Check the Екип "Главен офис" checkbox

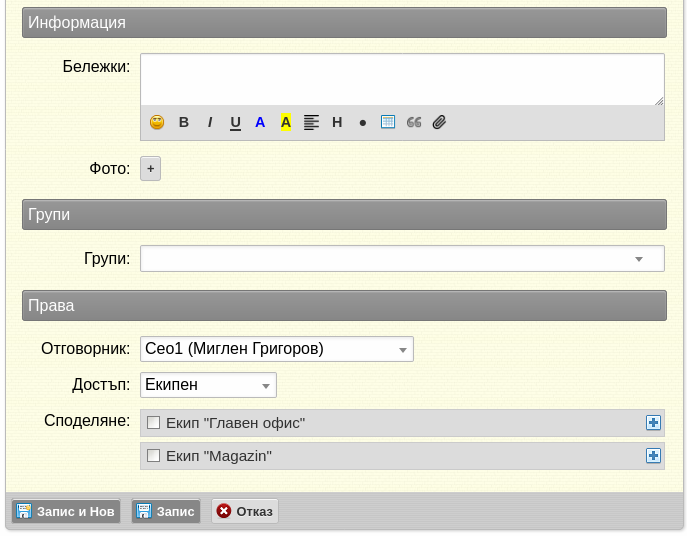point(153,423)
